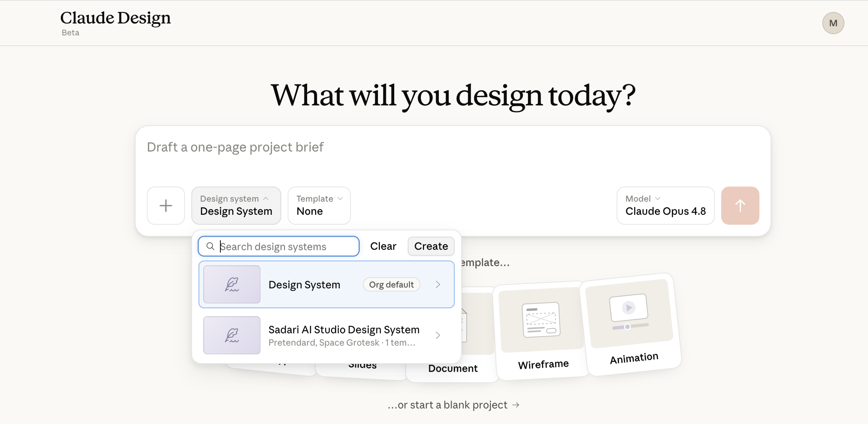Focus the Search design systems field
The height and width of the screenshot is (424, 868).
[279, 246]
